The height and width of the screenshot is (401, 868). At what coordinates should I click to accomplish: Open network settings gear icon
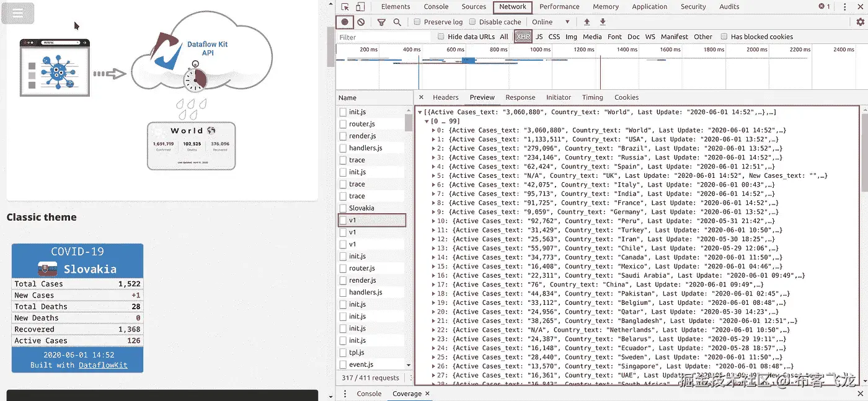[860, 22]
